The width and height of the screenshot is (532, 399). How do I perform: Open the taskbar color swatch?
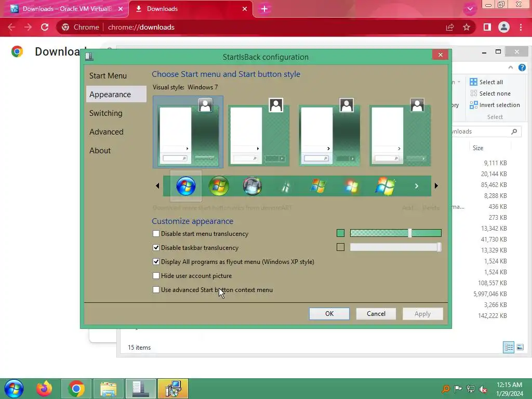[x=340, y=247]
